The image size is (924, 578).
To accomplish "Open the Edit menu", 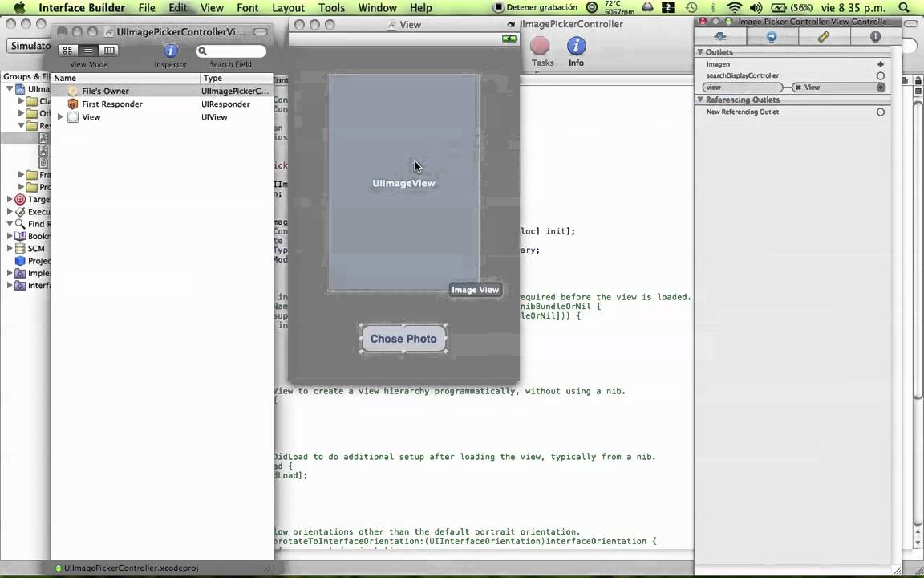I will pyautogui.click(x=177, y=8).
